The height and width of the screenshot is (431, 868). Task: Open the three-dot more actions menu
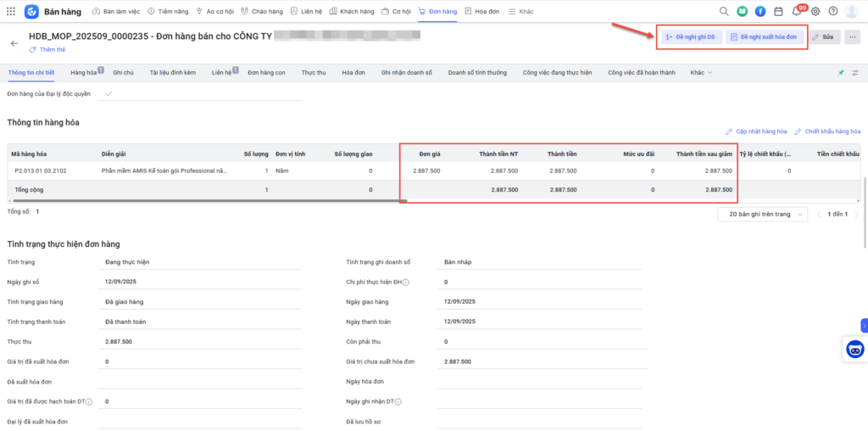pyautogui.click(x=853, y=37)
